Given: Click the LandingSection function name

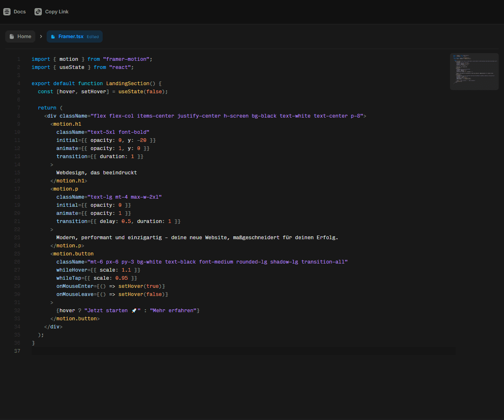Looking at the screenshot, I should point(128,84).
